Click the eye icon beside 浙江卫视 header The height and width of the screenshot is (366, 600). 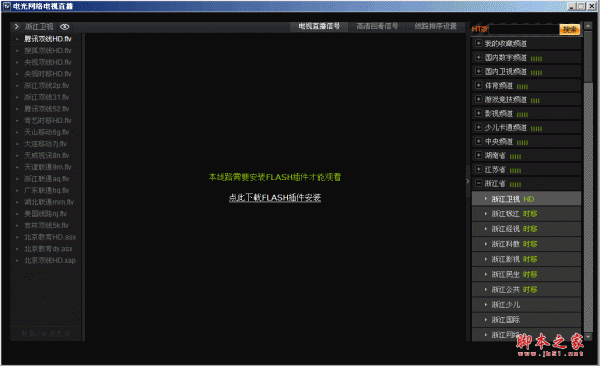pyautogui.click(x=65, y=27)
